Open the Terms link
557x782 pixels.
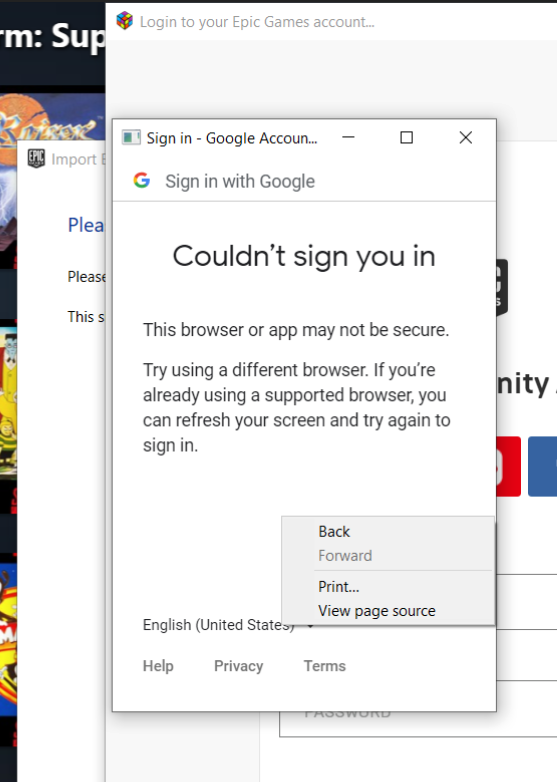coord(325,666)
